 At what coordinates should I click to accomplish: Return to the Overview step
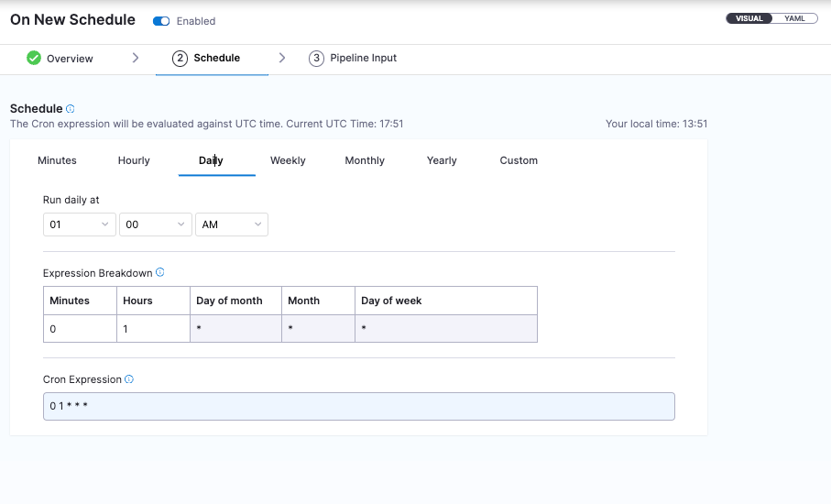click(x=70, y=59)
